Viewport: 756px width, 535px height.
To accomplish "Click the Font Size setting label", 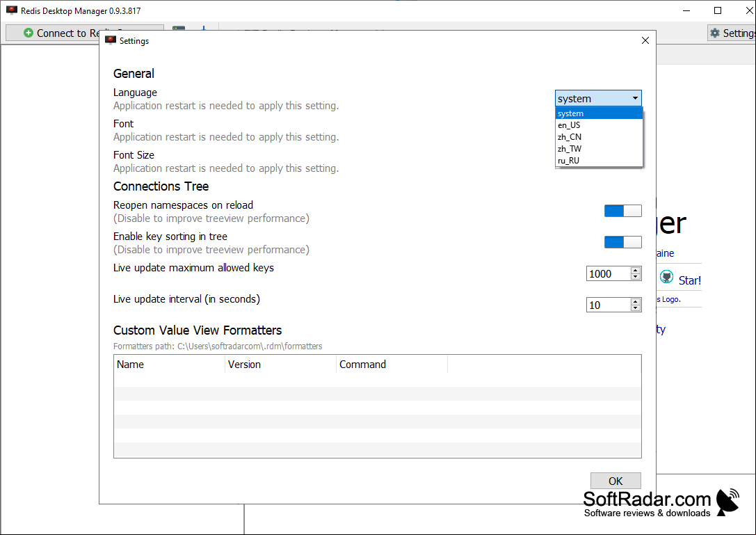I will click(x=134, y=155).
